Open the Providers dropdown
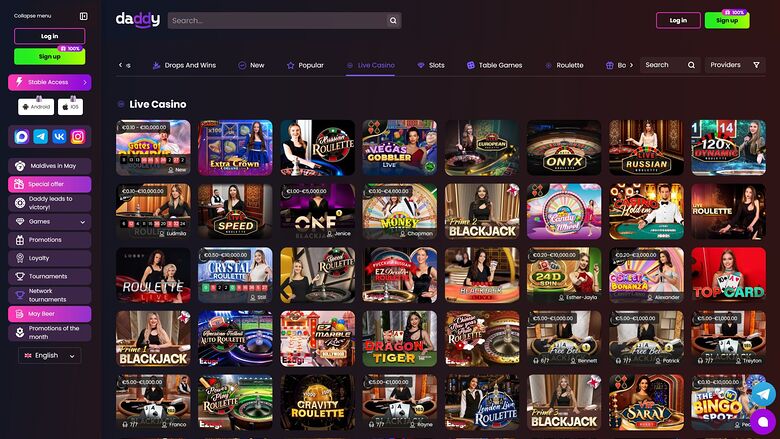Screen dimensions: 780x439 click(x=735, y=65)
